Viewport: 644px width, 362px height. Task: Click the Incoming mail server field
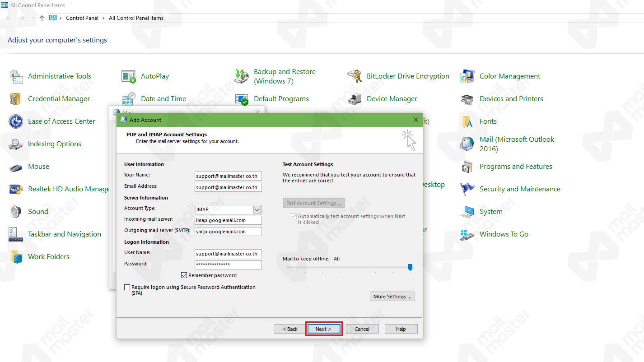(228, 220)
